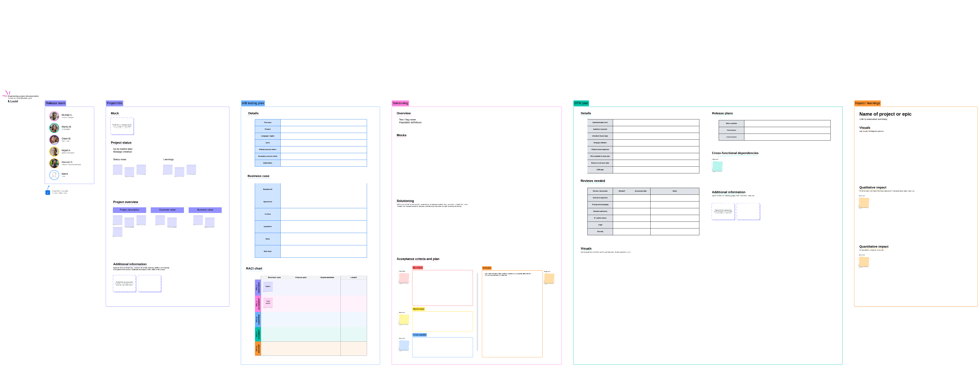
Task: Click Michael E.'s profile photo
Action: click(54, 116)
